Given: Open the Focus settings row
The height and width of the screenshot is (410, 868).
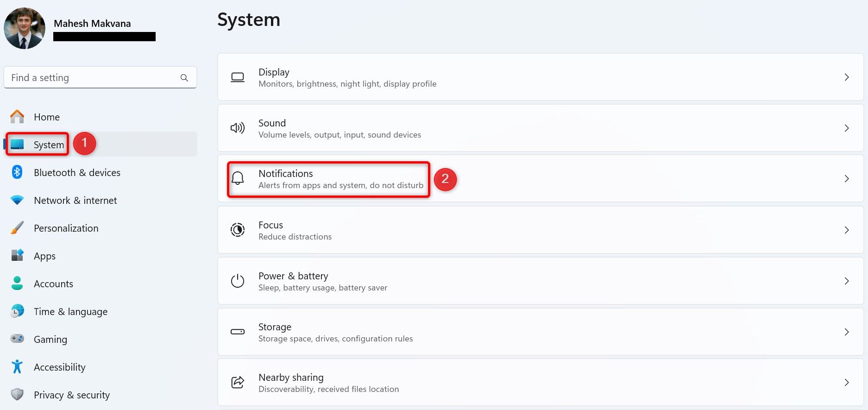Looking at the screenshot, I should pyautogui.click(x=541, y=230).
